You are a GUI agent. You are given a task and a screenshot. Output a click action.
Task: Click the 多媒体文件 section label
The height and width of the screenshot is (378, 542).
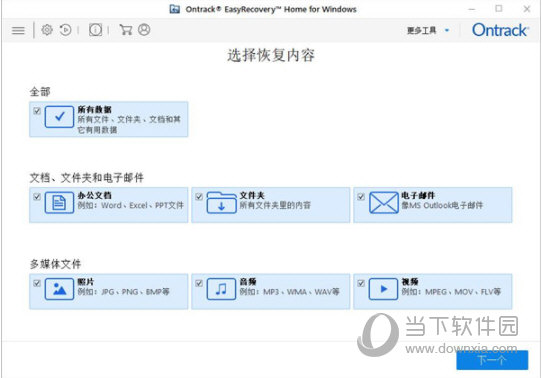[55, 264]
